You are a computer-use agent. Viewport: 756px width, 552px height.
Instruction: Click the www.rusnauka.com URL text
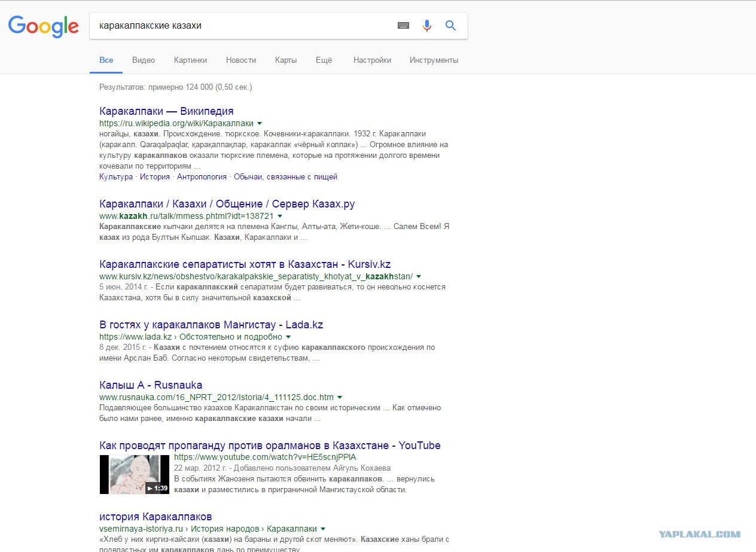tap(217, 397)
